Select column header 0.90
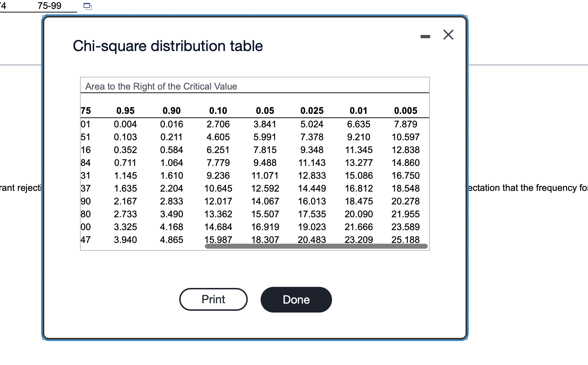Screen dimensions: 588x365 click(172, 111)
